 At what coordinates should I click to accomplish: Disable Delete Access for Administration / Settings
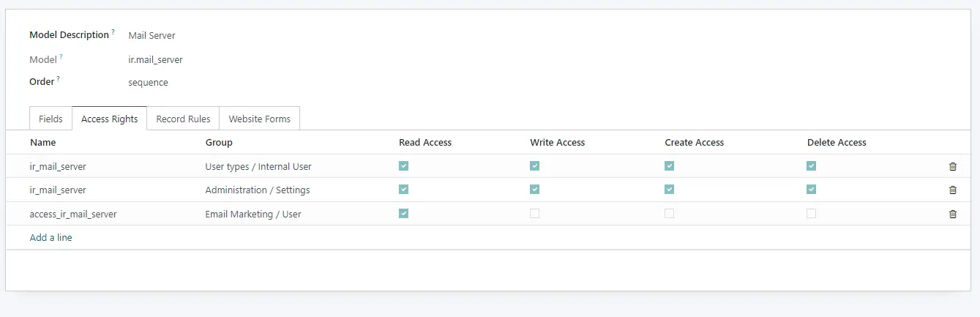(811, 190)
